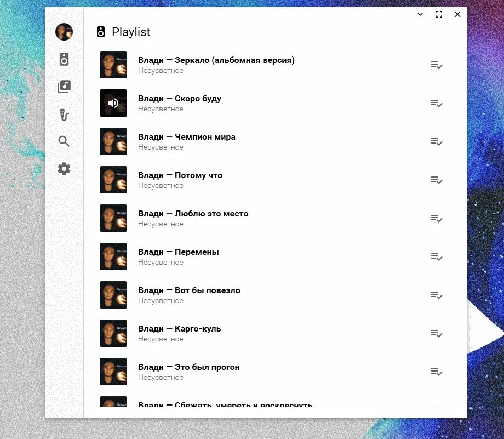Open the search magnifier icon

point(64,141)
